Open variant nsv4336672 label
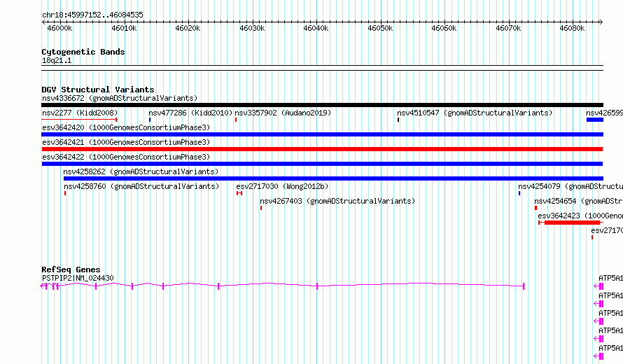 (x=120, y=98)
